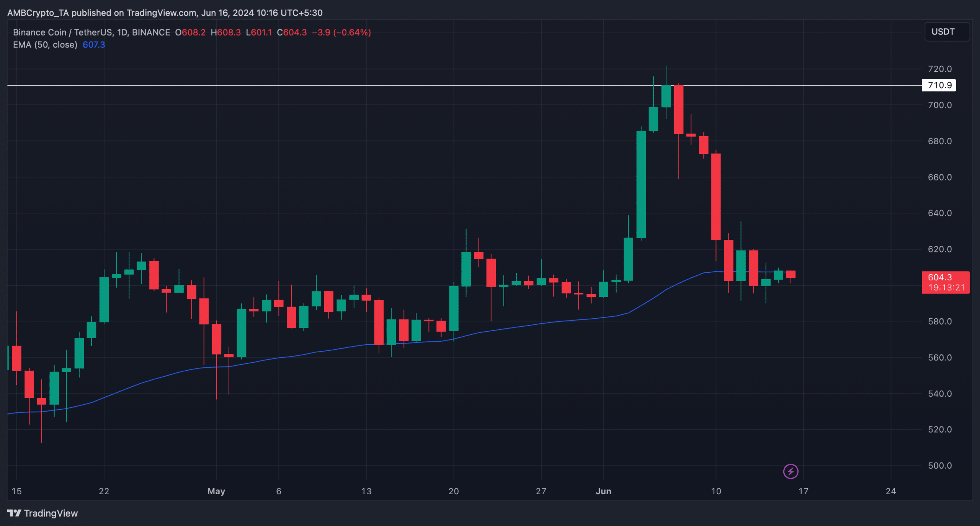Click the 710.9 horizontal line price label
The width and height of the screenshot is (980, 526).
(939, 85)
